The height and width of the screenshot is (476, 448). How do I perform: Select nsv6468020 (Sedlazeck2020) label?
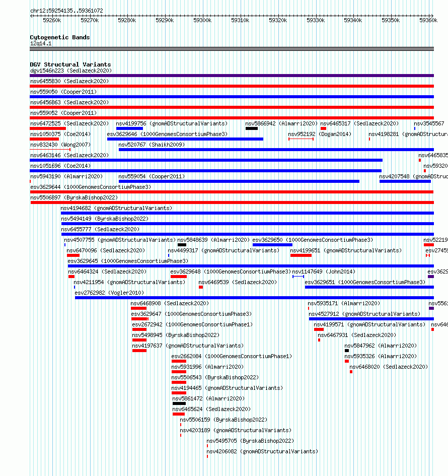pos(389,367)
